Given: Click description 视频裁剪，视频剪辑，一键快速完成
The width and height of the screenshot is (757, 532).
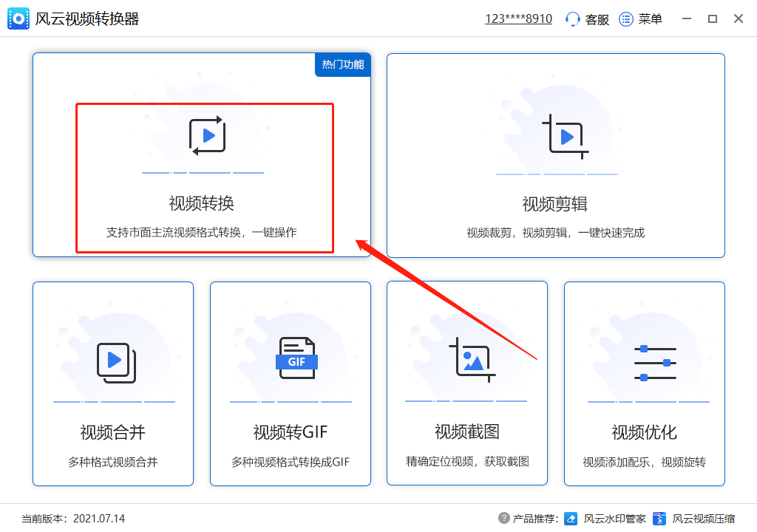Looking at the screenshot, I should (x=555, y=233).
